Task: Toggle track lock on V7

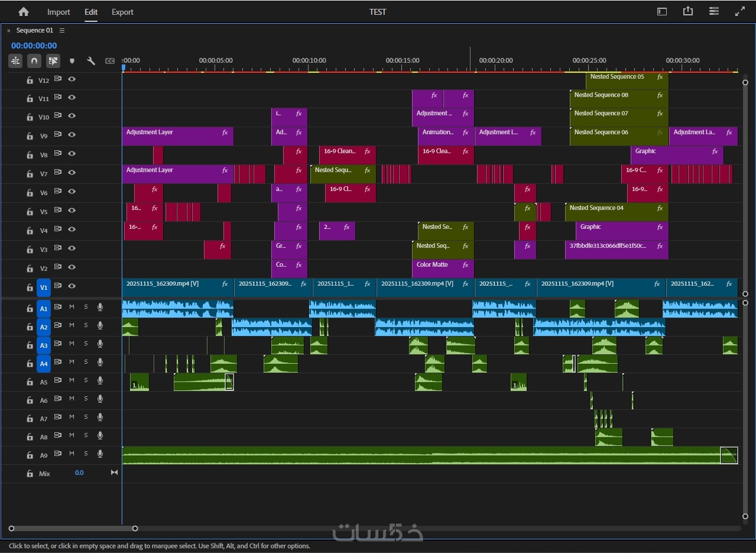Action: click(30, 173)
